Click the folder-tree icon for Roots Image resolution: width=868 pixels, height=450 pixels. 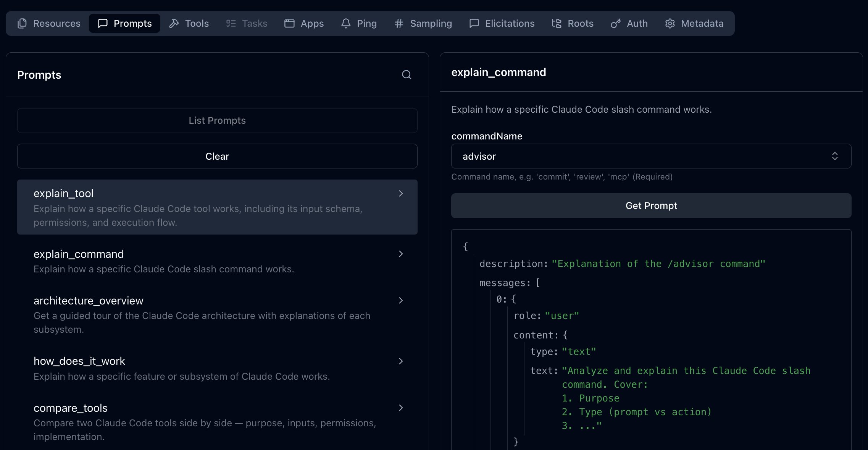click(557, 24)
